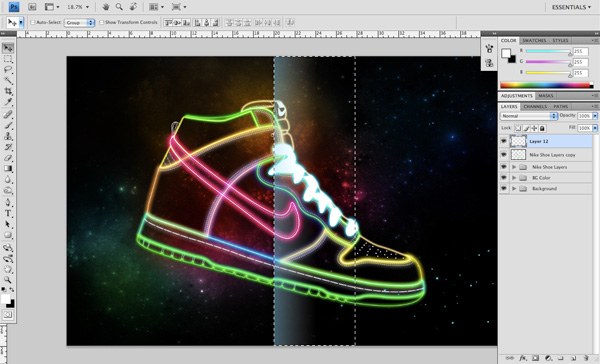
Task: Select the History Brush tool
Action: tap(8, 147)
